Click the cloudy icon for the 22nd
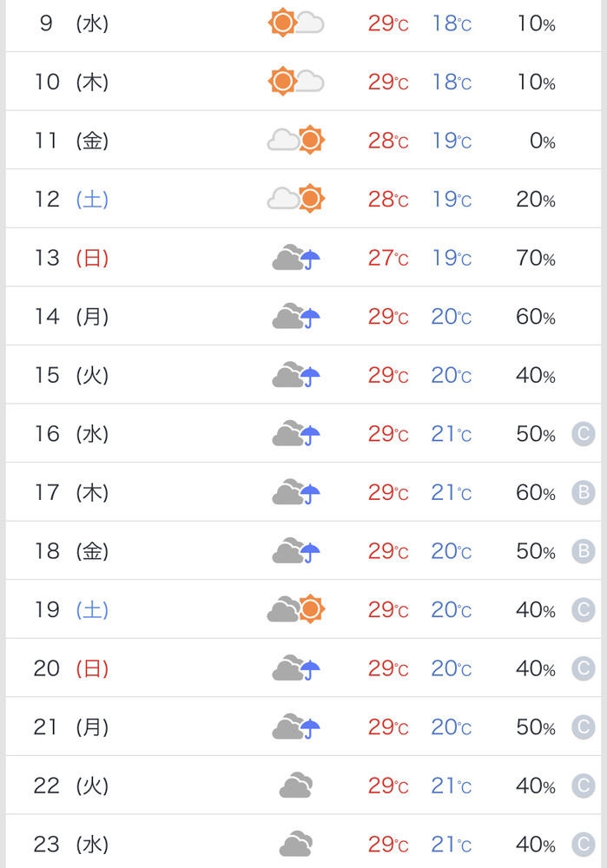This screenshot has width=607, height=868. tap(296, 786)
